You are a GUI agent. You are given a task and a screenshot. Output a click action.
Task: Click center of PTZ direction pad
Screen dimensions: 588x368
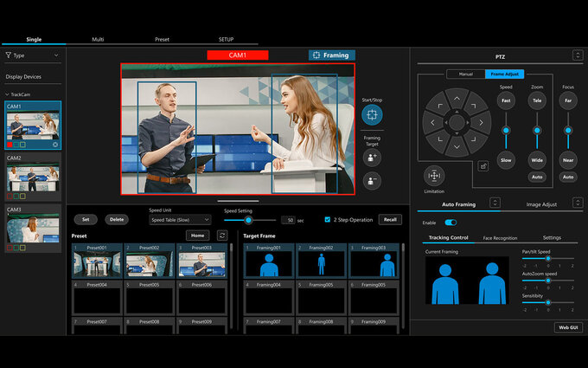[x=457, y=122]
